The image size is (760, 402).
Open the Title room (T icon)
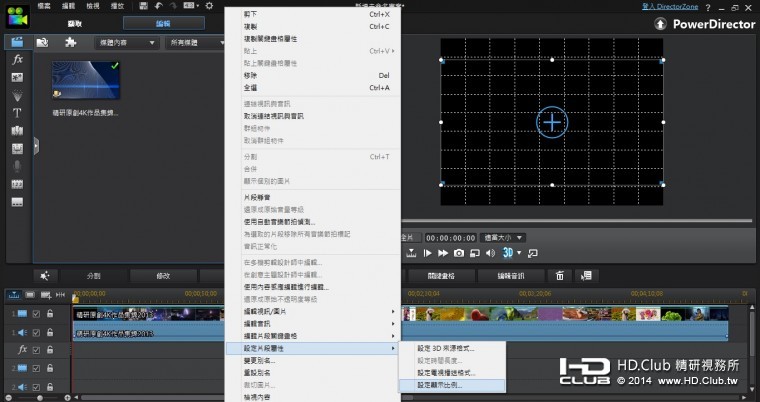pos(17,113)
